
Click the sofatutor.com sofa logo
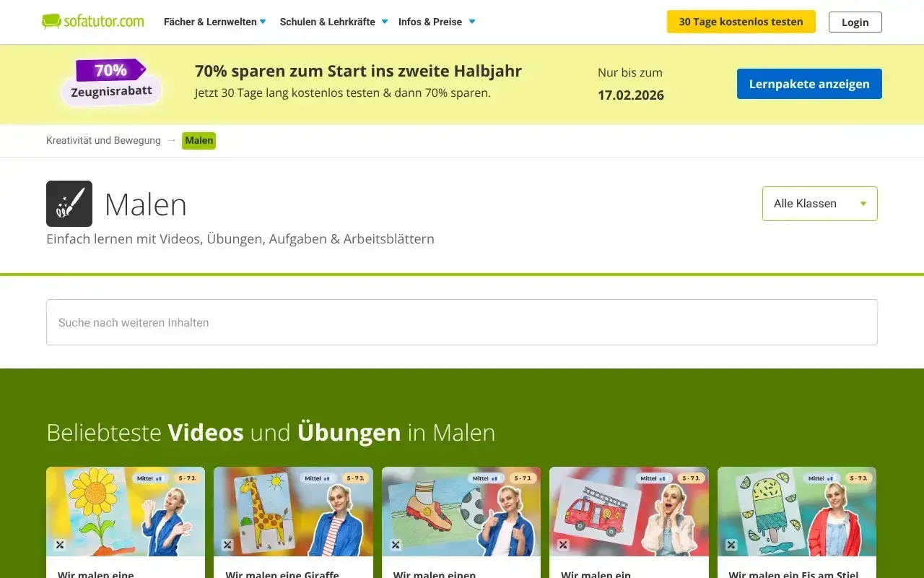click(x=92, y=22)
